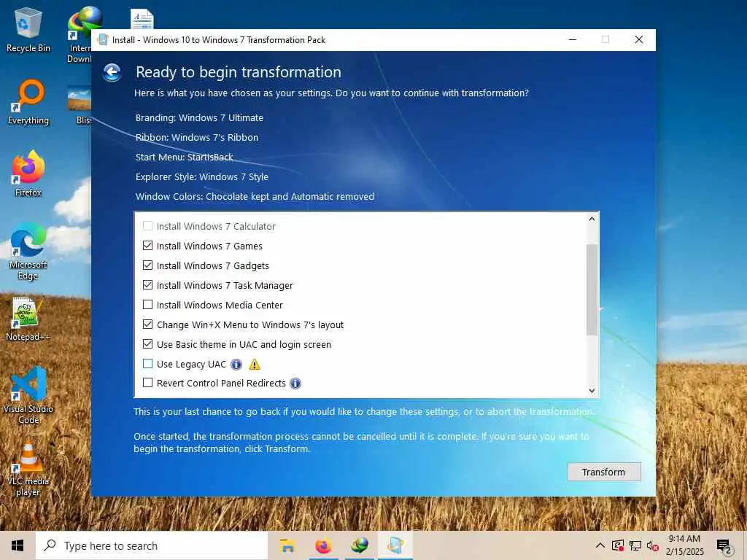
Task: Click options list scroll down arrow
Action: (x=592, y=391)
